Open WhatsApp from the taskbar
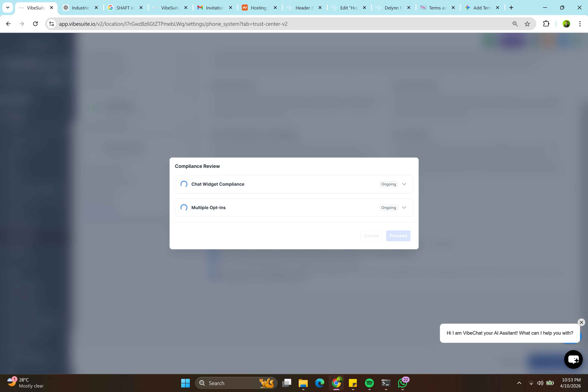 (x=403, y=383)
